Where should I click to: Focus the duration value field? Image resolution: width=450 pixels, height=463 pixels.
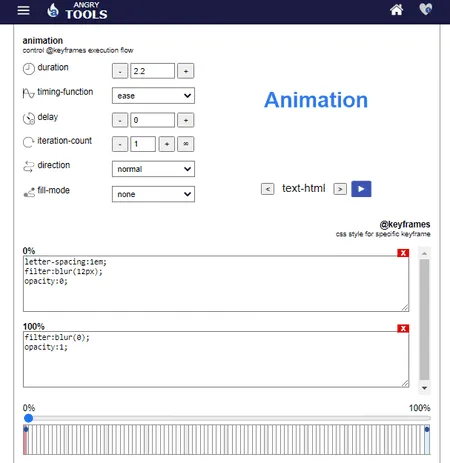point(152,71)
